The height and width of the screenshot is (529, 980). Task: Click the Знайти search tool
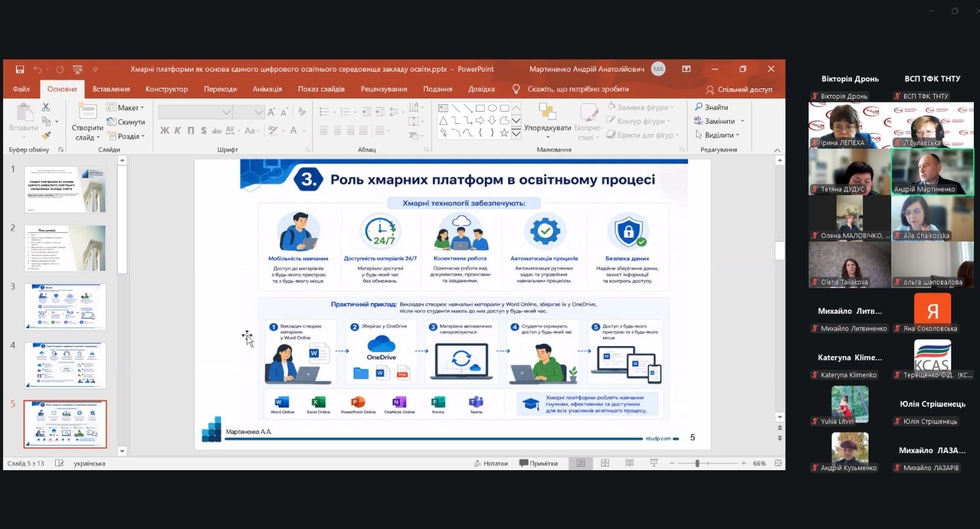tap(712, 107)
